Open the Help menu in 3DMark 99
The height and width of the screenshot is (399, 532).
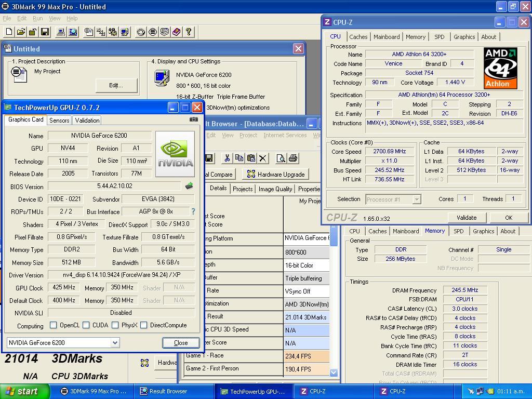click(72, 18)
